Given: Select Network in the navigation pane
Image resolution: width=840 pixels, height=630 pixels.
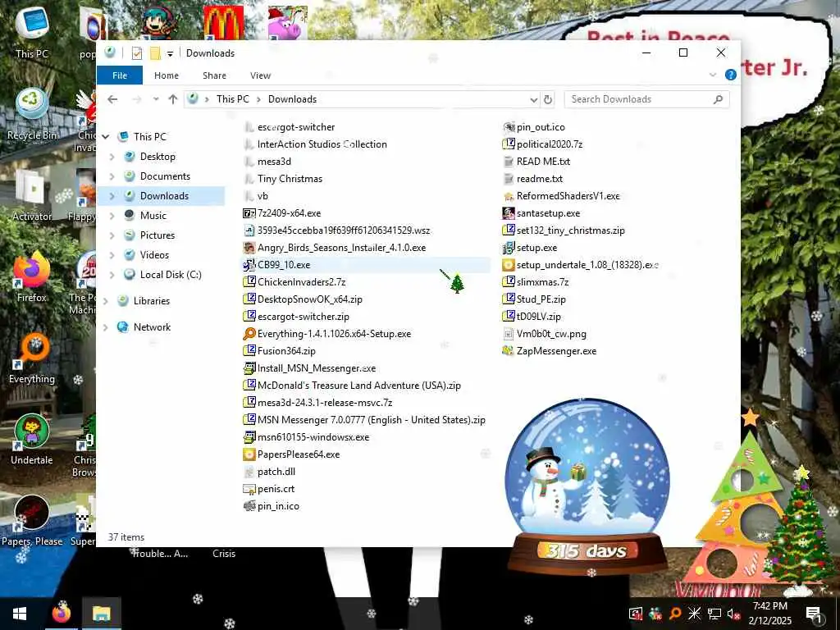Looking at the screenshot, I should (152, 327).
